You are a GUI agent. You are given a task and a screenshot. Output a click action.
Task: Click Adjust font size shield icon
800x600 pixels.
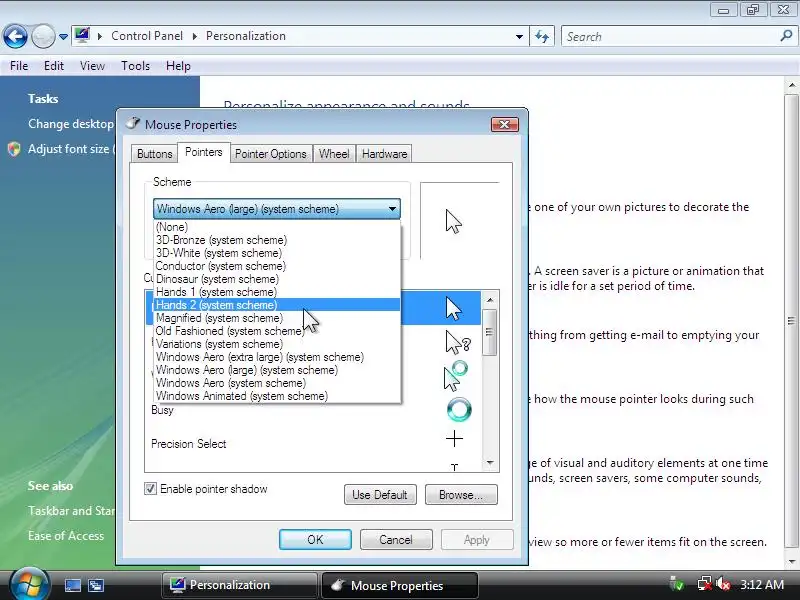coord(14,149)
